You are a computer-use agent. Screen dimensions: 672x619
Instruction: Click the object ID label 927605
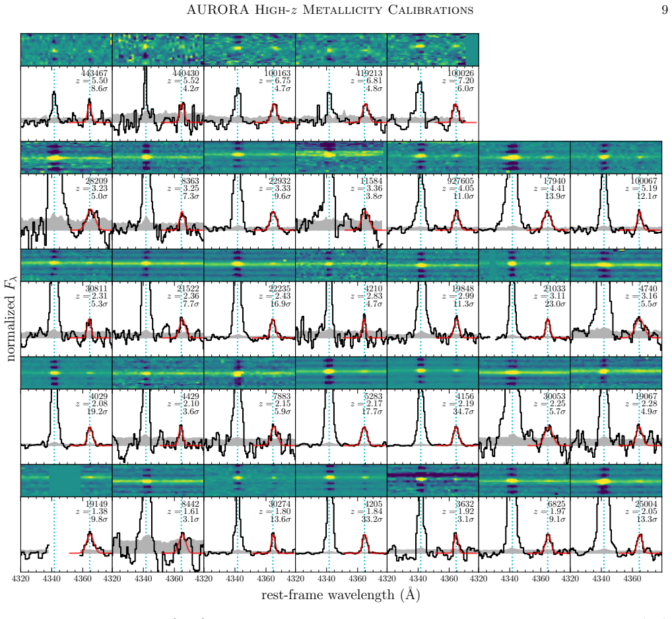[461, 181]
